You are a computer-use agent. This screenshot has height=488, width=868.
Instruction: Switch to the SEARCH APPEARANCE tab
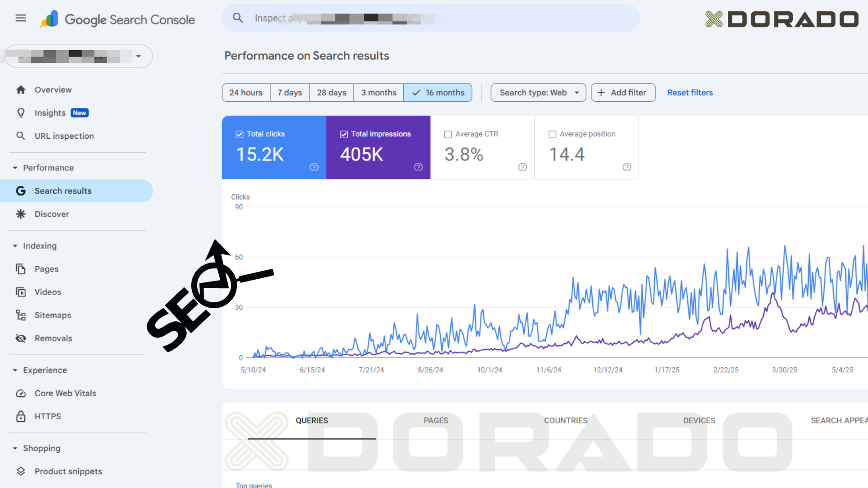tap(839, 421)
